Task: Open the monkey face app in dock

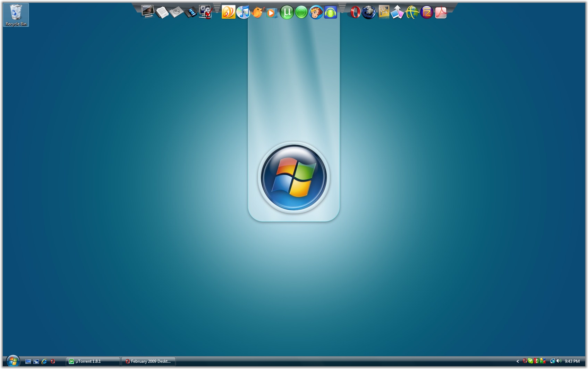Action: coord(316,12)
